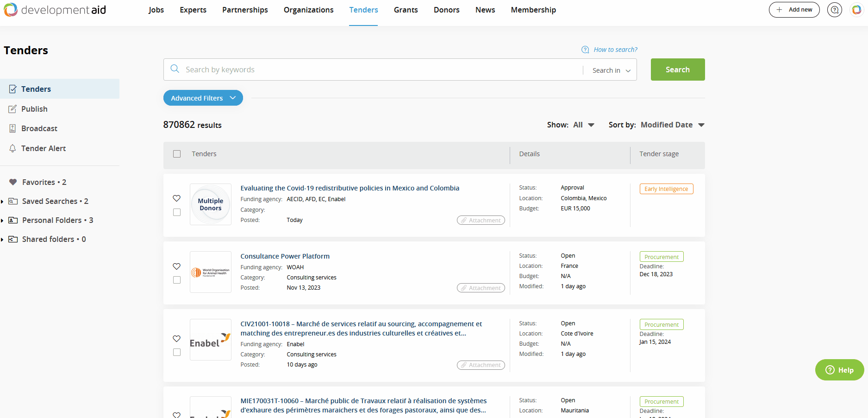Click heart icon for Consultance Power Platform
The image size is (868, 418).
[176, 266]
